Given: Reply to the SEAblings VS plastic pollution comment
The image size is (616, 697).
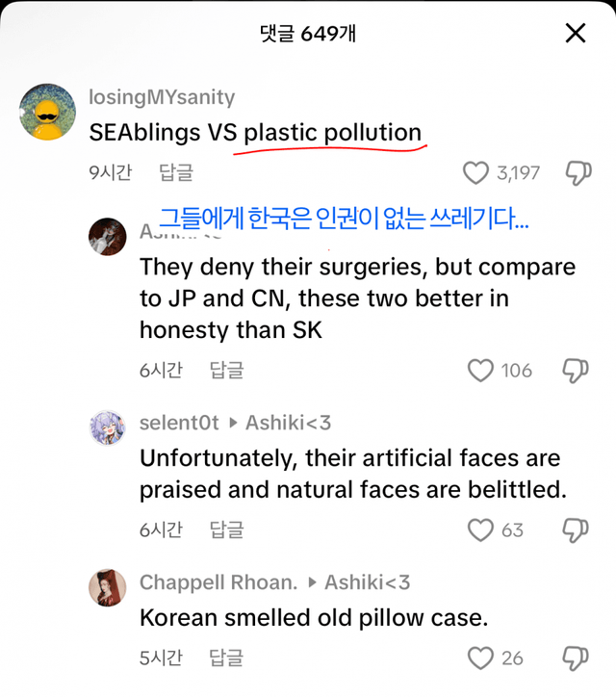Looking at the screenshot, I should click(176, 172).
